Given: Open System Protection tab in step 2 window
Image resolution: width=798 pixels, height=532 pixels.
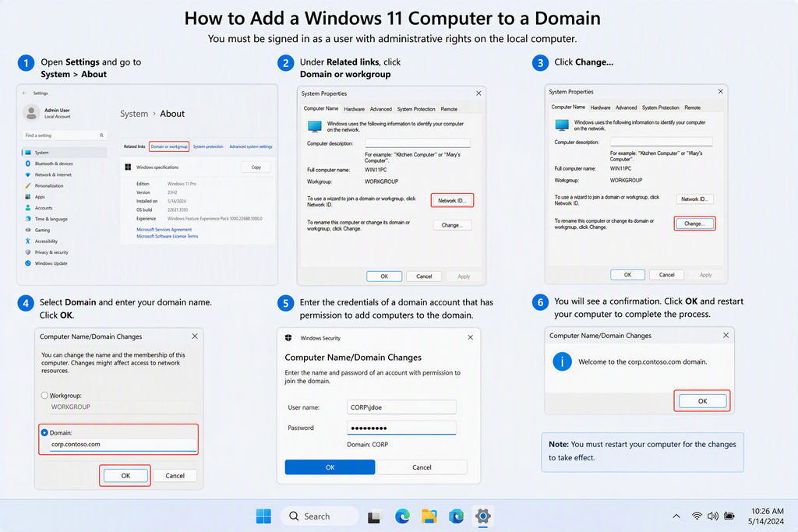Looking at the screenshot, I should pos(416,109).
